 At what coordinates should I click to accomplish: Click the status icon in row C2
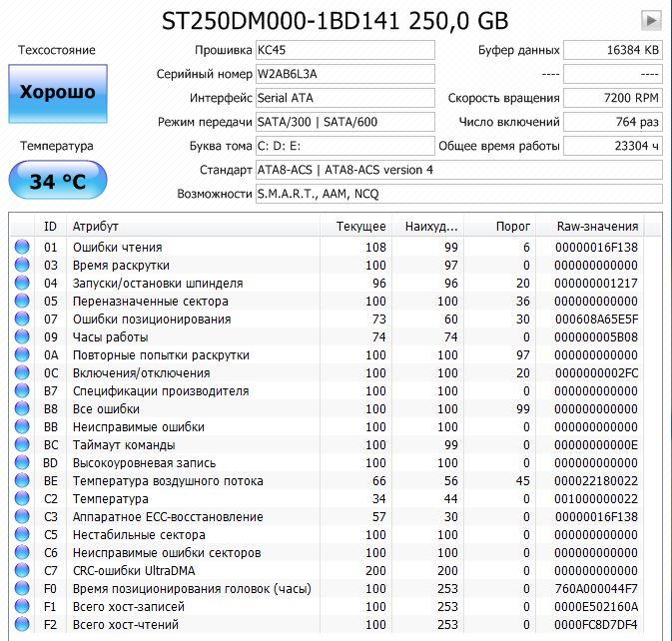pos(22,499)
